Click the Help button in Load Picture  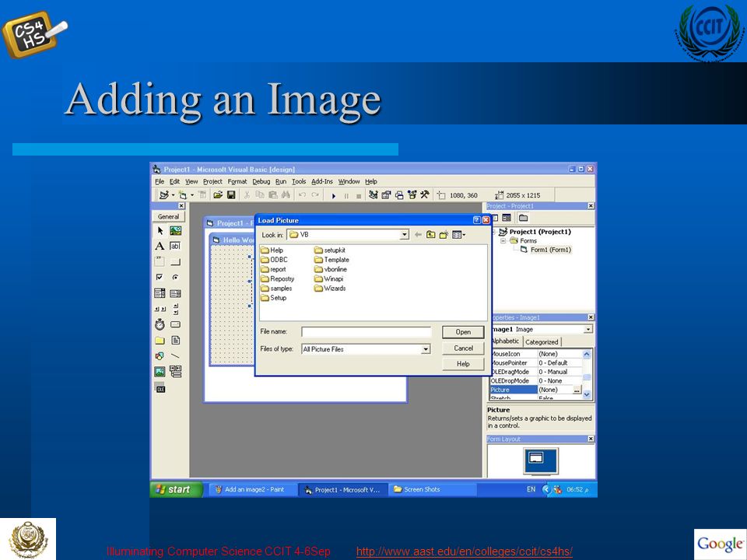click(463, 364)
